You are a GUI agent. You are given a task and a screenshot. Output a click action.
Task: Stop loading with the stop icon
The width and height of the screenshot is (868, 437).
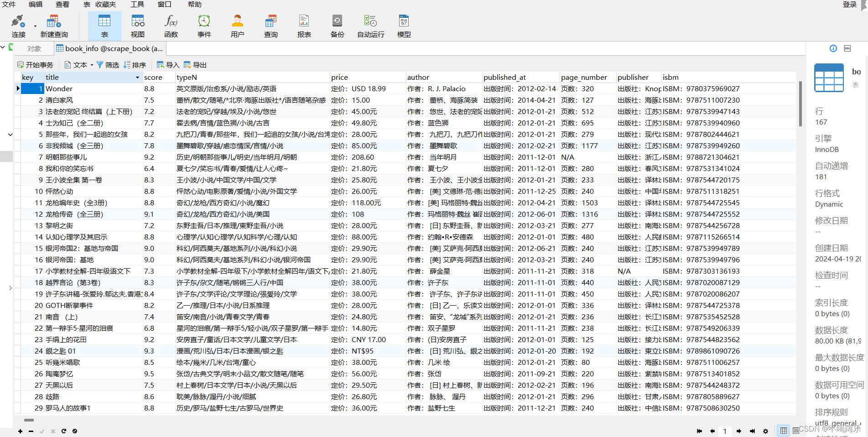(75, 431)
